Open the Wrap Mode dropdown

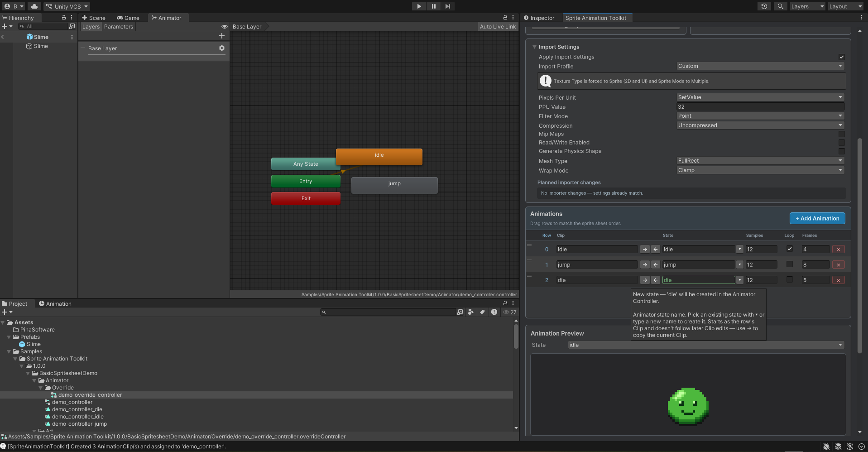760,170
